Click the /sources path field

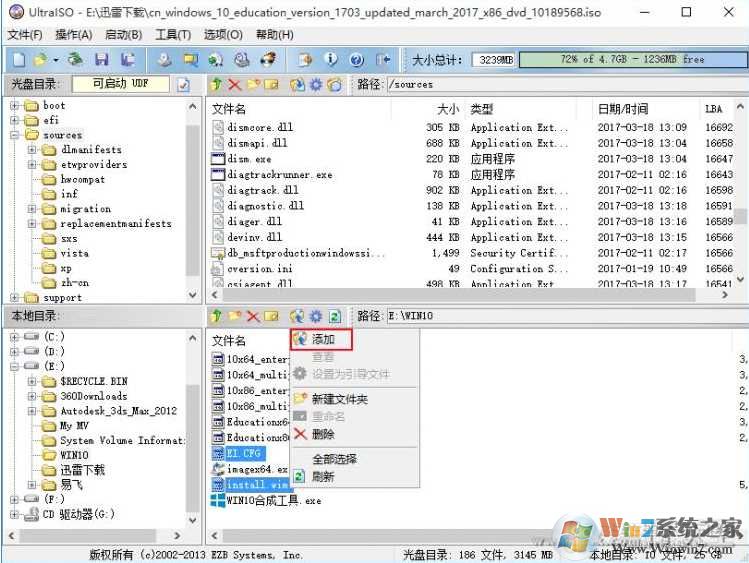click(x=560, y=85)
